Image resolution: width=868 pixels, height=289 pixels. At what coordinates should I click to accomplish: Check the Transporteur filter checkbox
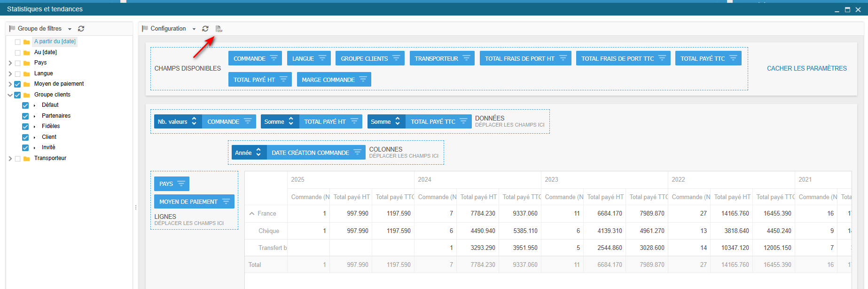[17, 159]
